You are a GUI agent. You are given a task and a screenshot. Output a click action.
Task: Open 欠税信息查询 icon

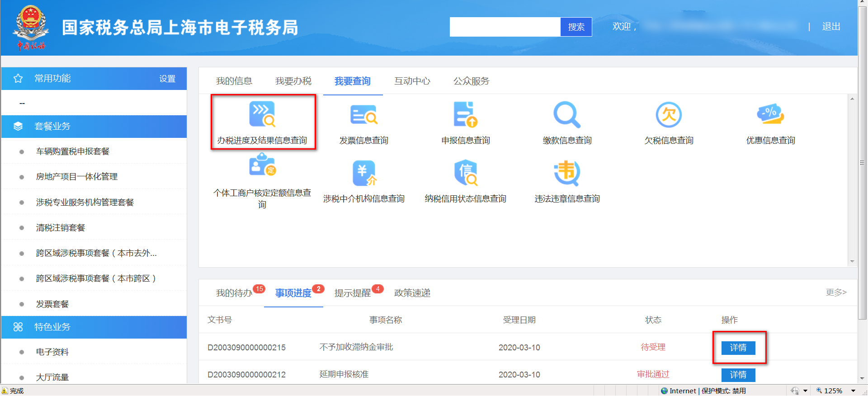[669, 114]
